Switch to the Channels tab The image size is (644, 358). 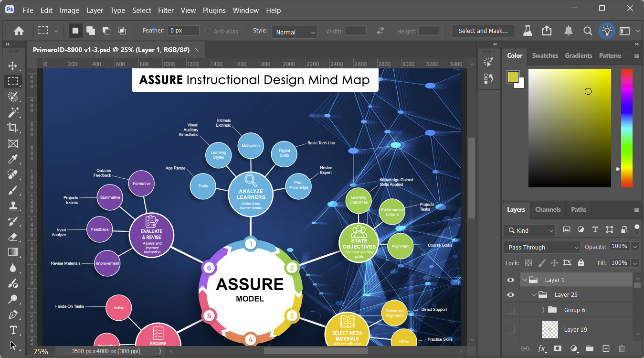click(x=548, y=209)
